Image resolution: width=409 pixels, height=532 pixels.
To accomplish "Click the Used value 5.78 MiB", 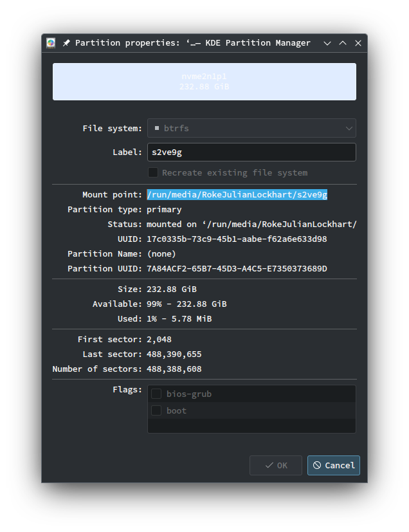I will coord(179,318).
